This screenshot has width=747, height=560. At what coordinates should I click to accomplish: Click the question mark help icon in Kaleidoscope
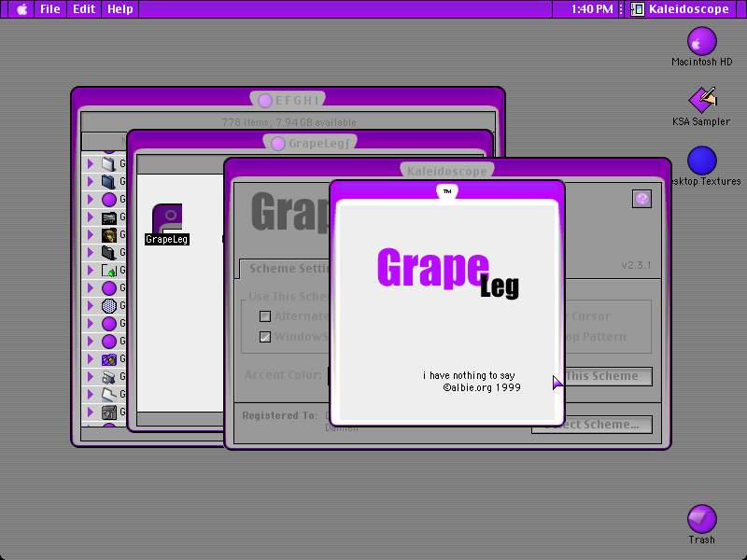641,199
